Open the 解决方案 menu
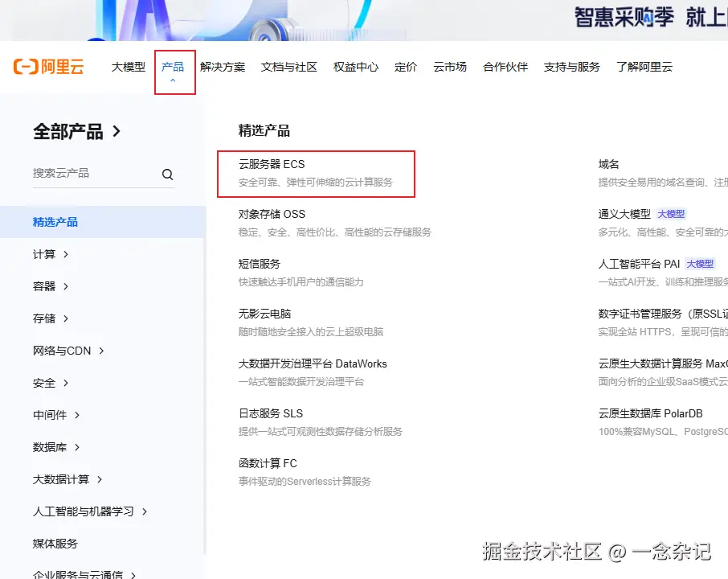The image size is (728, 579). tap(223, 67)
